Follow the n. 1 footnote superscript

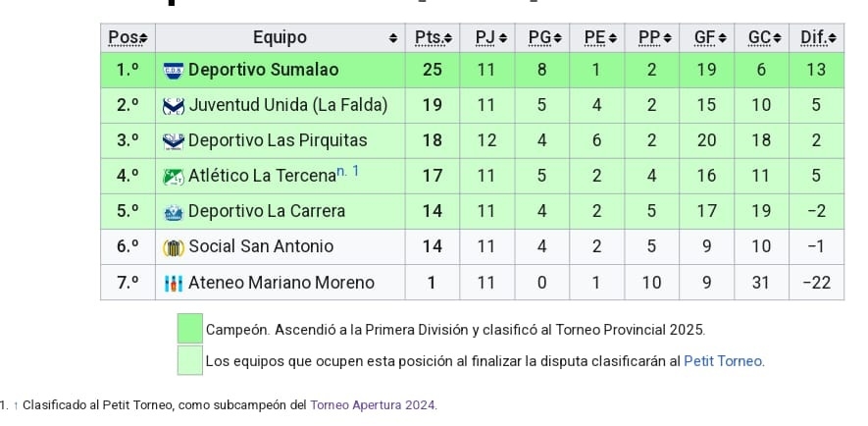pos(348,172)
